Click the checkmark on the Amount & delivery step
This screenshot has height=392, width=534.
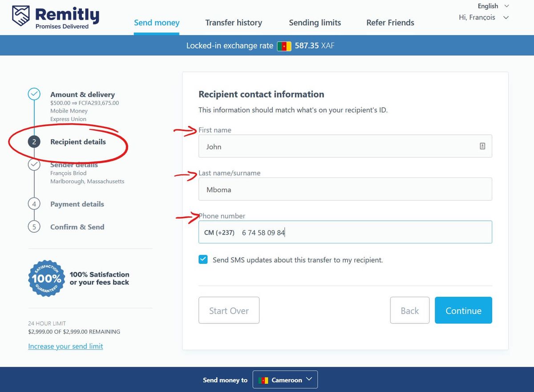pos(34,94)
